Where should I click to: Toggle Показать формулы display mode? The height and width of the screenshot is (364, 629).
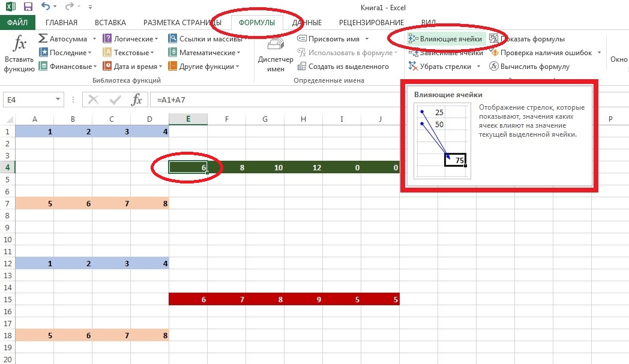527,39
